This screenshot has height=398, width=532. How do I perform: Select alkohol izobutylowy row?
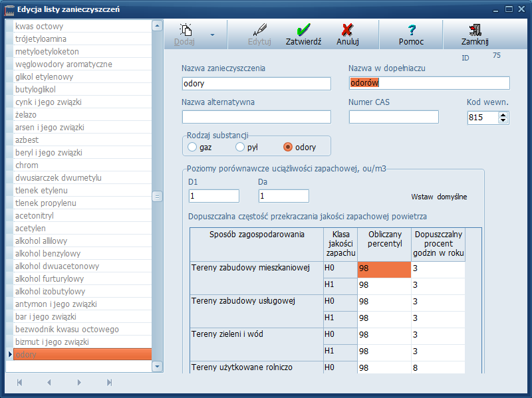pyautogui.click(x=82, y=292)
